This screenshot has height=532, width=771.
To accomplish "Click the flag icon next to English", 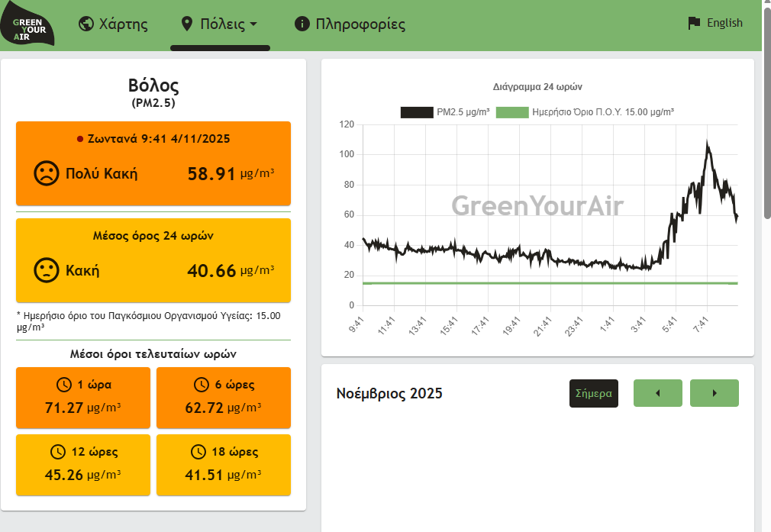I will tap(694, 23).
